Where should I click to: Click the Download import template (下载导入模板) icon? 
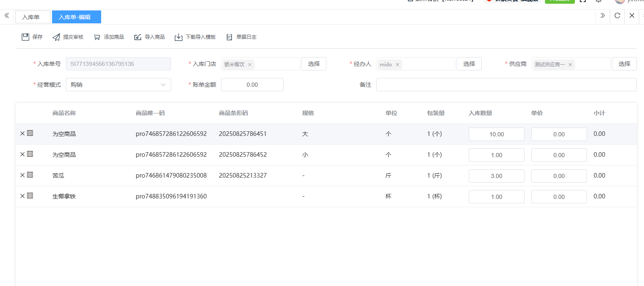(179, 37)
